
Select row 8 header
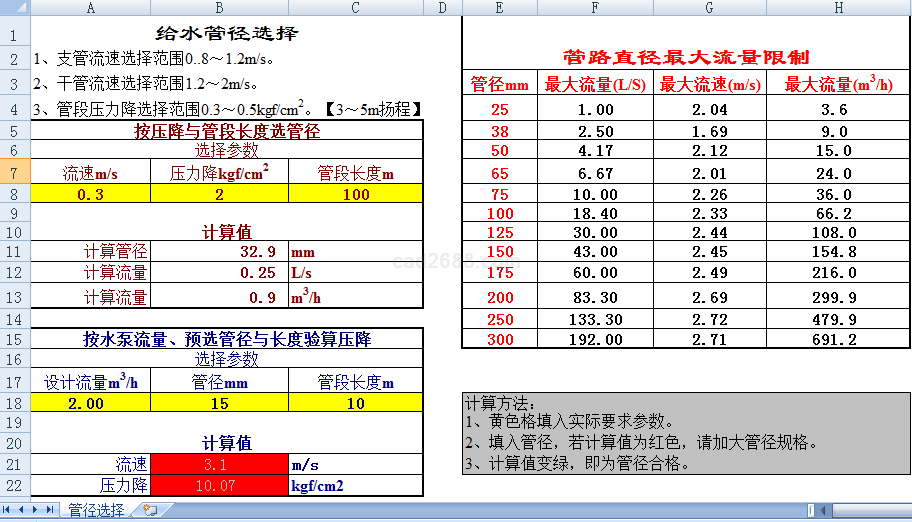pos(14,195)
